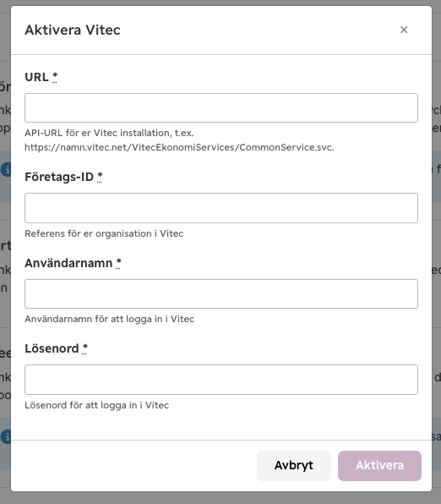Click the upper blue info icon behind dialog
The image size is (441, 504).
5,169
